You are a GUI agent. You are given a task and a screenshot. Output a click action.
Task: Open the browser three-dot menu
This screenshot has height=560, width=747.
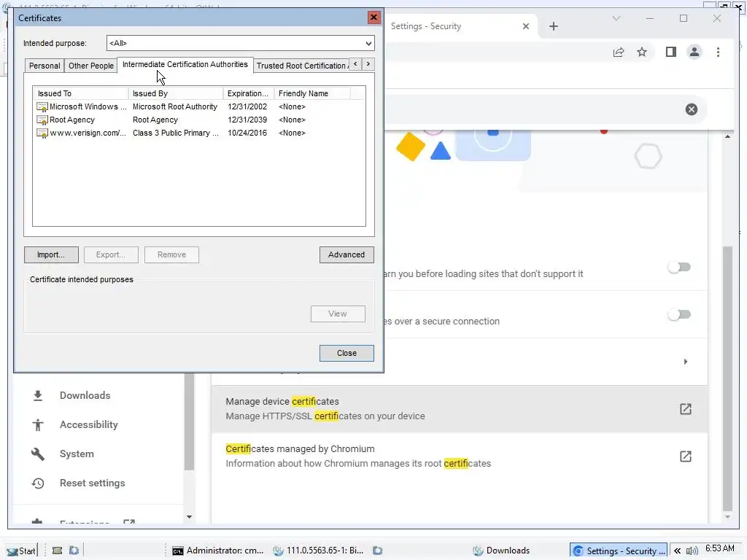coord(718,52)
